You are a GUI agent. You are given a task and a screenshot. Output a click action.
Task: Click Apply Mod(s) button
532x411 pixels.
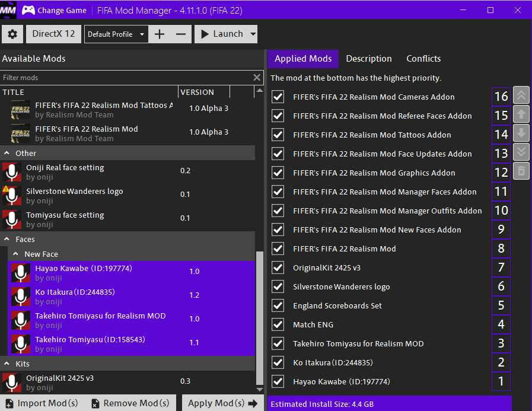[x=223, y=403]
